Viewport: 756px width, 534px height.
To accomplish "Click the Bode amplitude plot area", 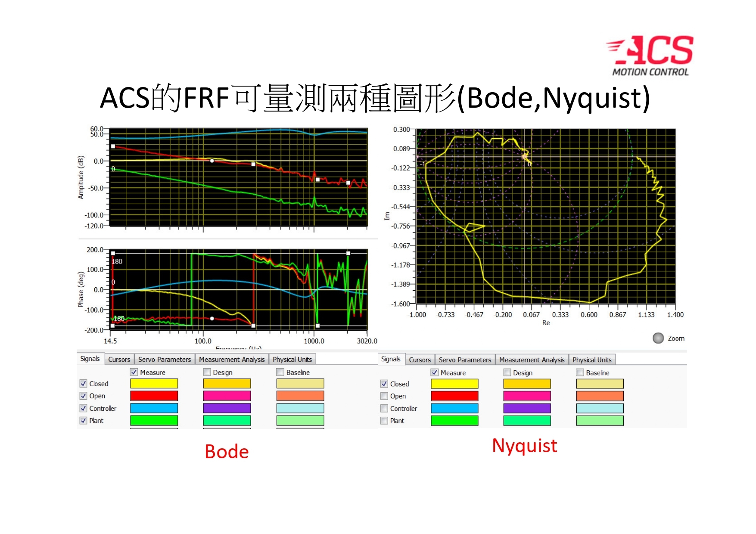I will click(x=239, y=177).
